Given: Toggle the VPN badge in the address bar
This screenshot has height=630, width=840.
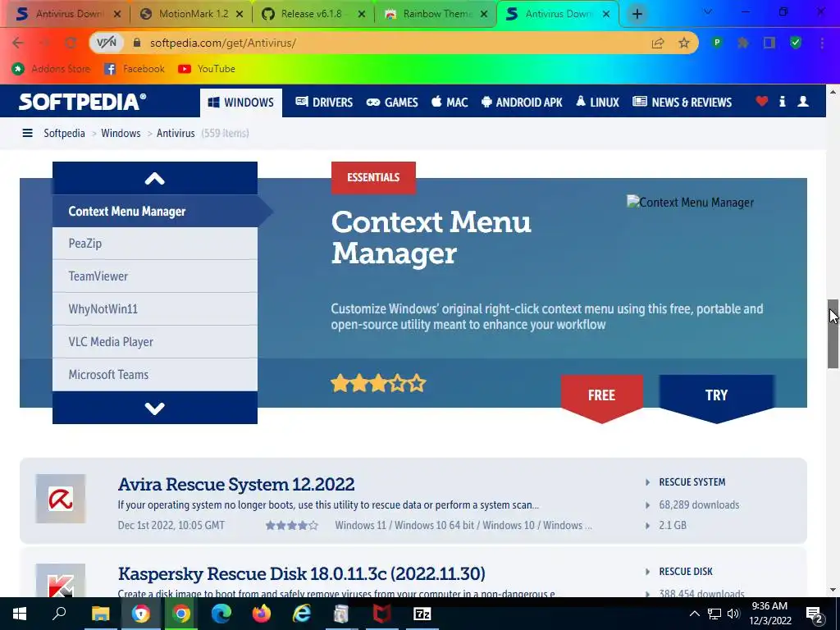Looking at the screenshot, I should pos(106,43).
